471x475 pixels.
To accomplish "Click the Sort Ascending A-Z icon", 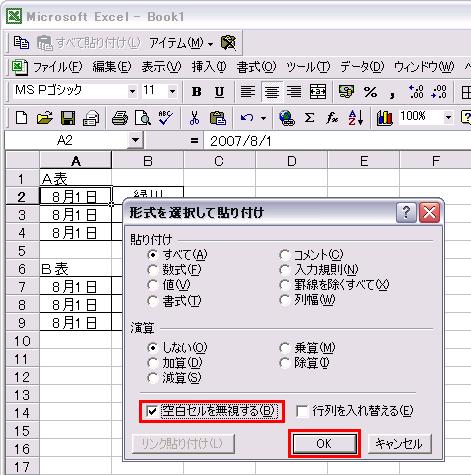I will (355, 118).
